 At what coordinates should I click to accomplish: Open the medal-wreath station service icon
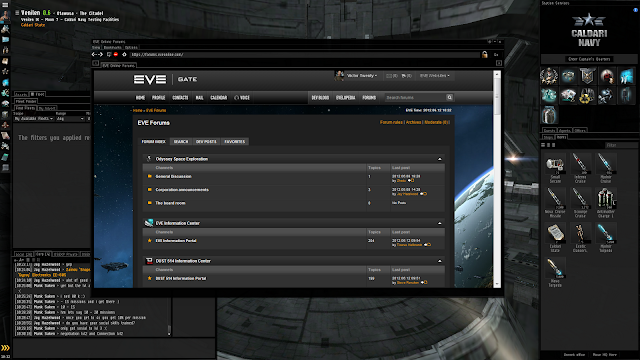coord(549,76)
